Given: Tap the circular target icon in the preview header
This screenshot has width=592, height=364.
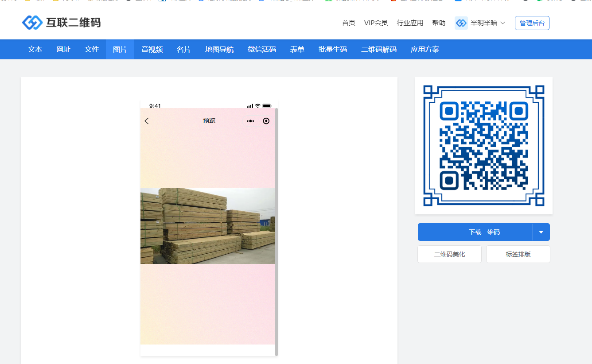Looking at the screenshot, I should tap(266, 121).
